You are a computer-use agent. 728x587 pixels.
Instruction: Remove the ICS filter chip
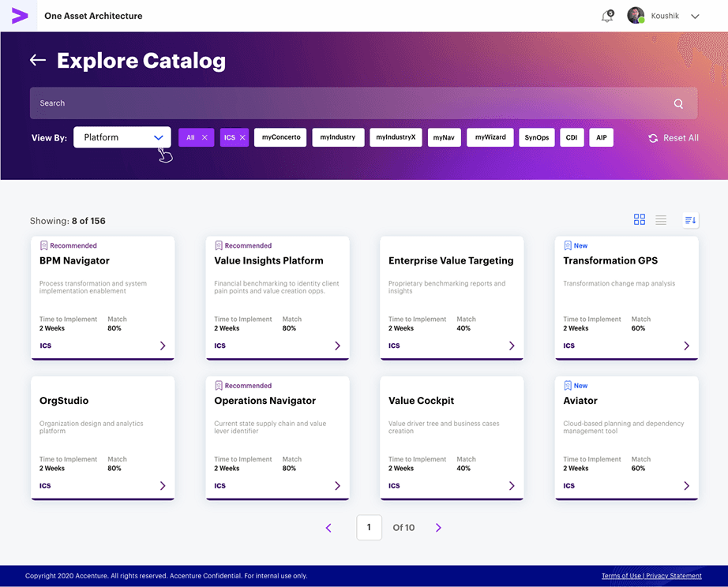point(242,137)
